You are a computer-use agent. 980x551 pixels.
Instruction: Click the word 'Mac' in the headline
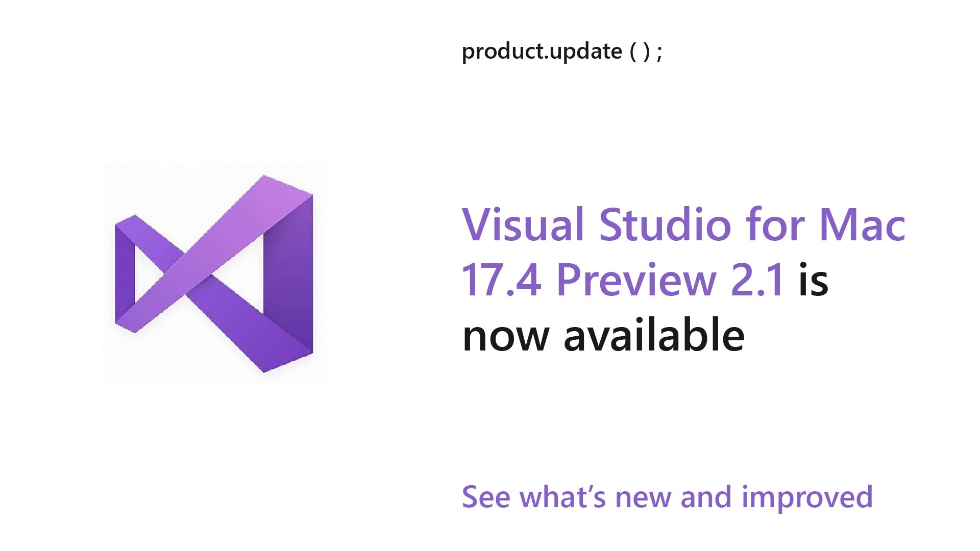pyautogui.click(x=862, y=224)
